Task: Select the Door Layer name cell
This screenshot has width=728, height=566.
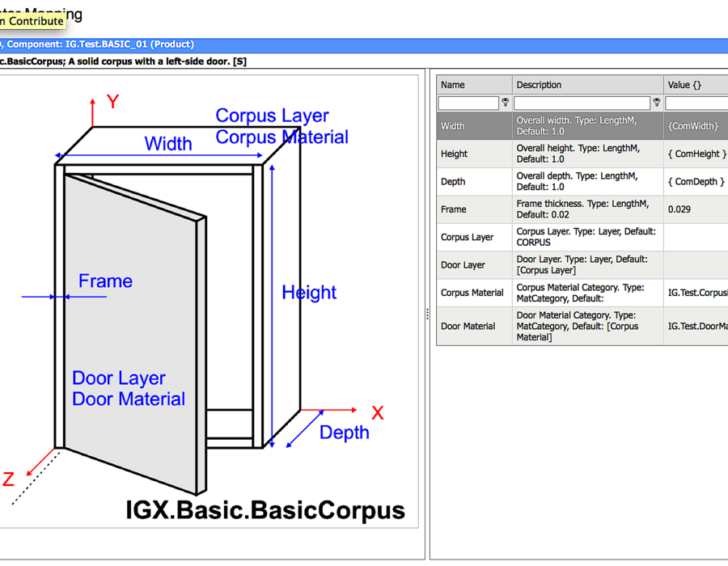Action: coord(474,265)
